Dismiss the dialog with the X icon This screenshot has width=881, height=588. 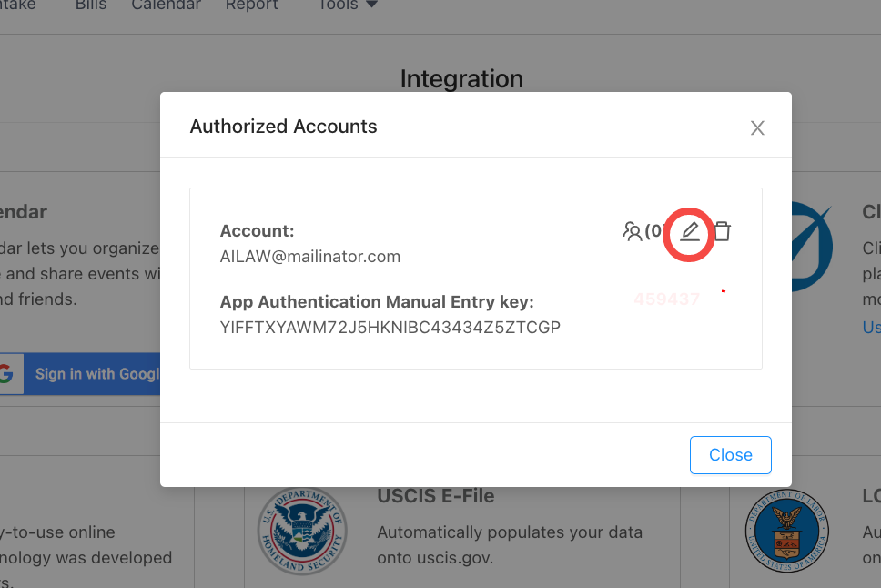click(x=757, y=128)
